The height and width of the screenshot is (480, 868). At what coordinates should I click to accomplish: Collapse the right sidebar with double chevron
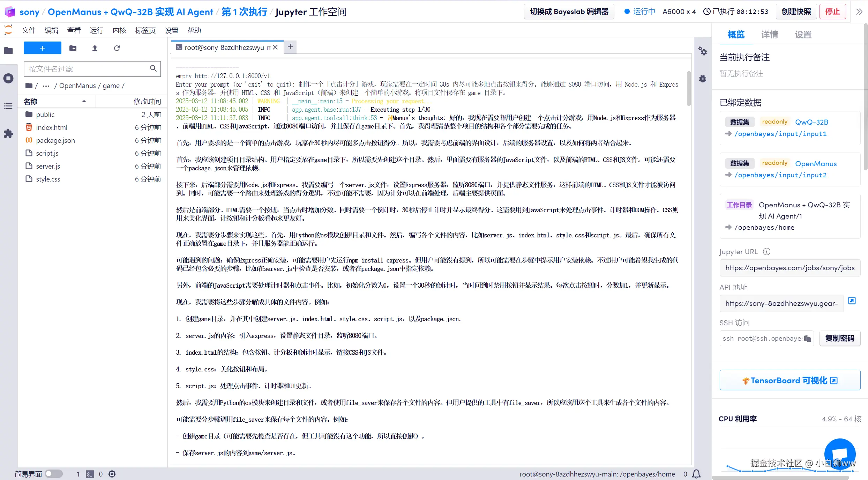point(859,12)
